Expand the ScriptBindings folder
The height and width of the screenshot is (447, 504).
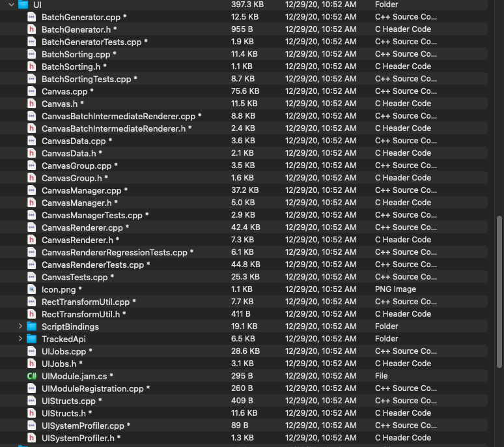pos(21,326)
